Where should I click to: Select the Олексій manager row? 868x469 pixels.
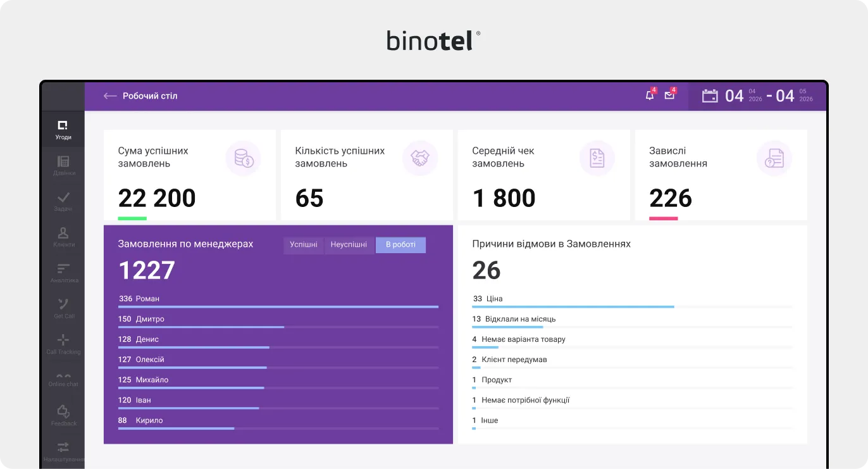pyautogui.click(x=278, y=361)
